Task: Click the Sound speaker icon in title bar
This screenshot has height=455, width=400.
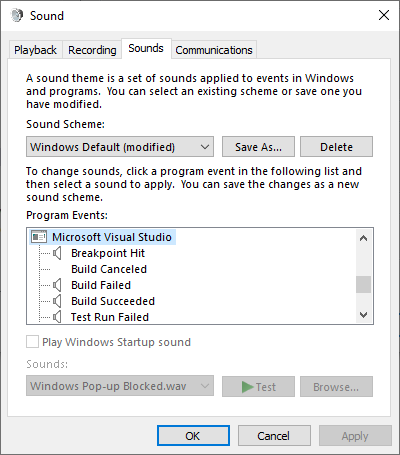Action: click(x=17, y=15)
